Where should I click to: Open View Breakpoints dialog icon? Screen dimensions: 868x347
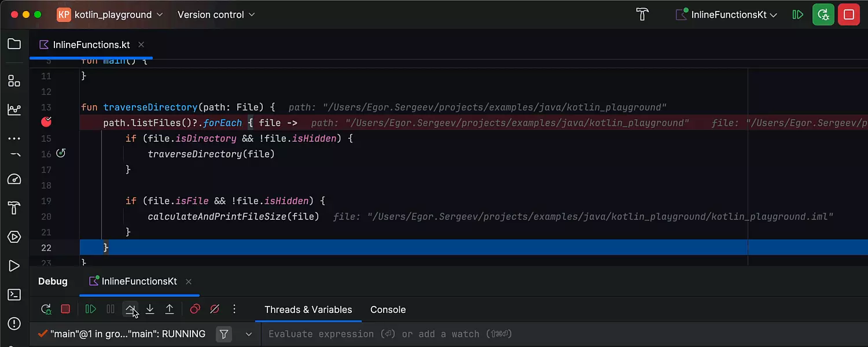coord(195,309)
